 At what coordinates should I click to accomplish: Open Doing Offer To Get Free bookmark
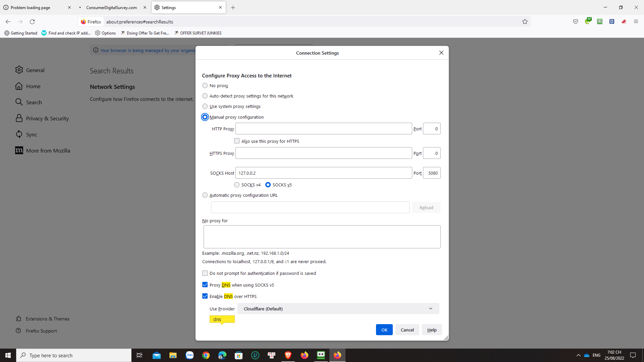click(145, 33)
